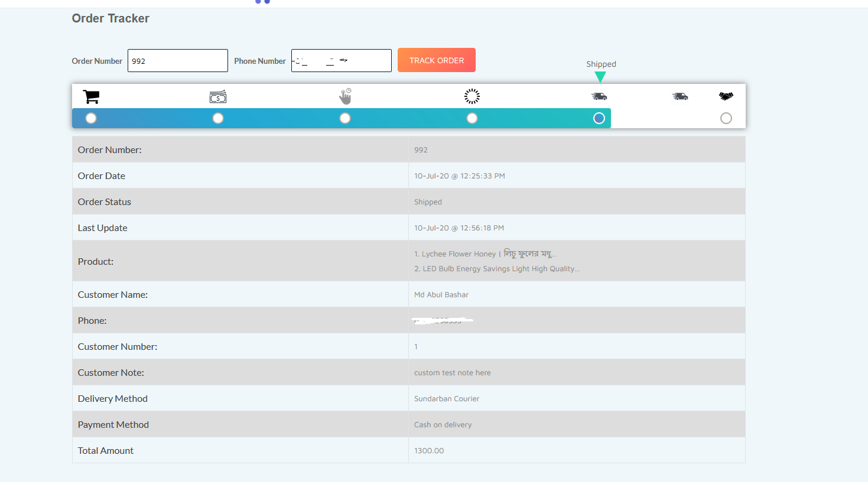Select the progress circle under spinner icon

472,118
